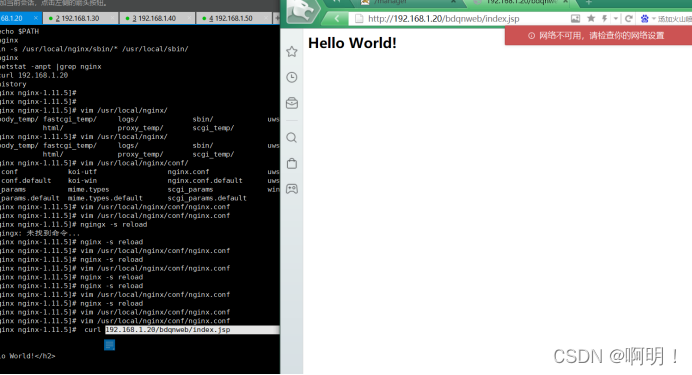Click the sidebar briefcase icon
Image resolution: width=692 pixels, height=375 pixels.
[x=292, y=103]
